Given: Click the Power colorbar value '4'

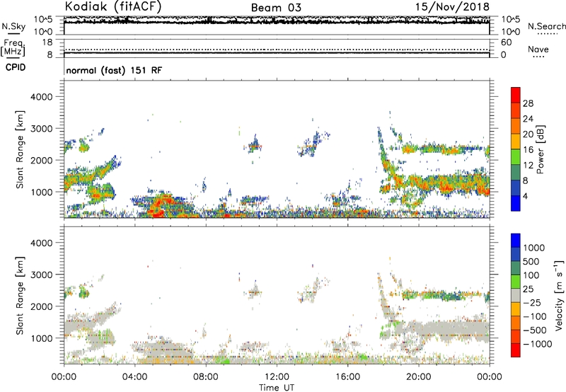Looking at the screenshot, I should [525, 196].
